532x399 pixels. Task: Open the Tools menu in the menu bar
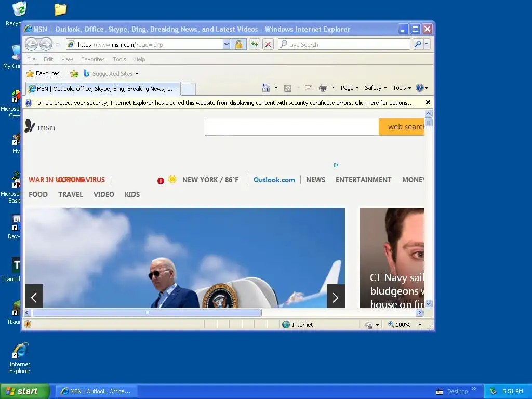(119, 59)
